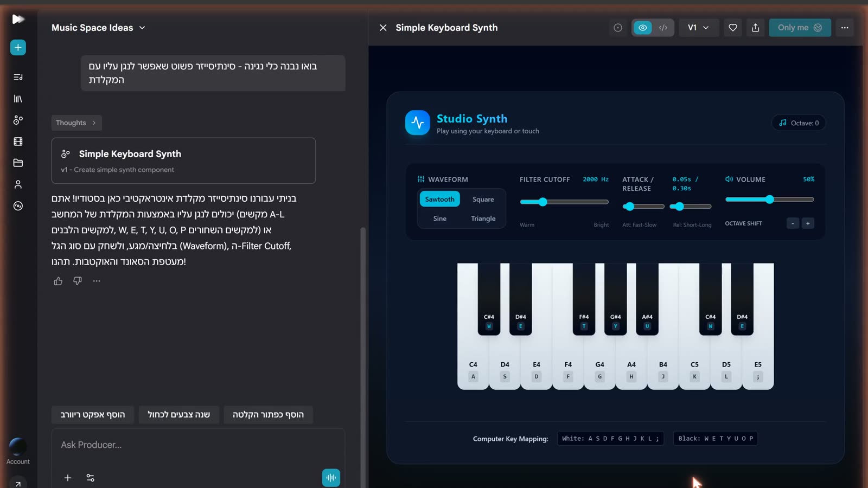Select Sawtooth waveform
The image size is (868, 488).
[440, 199]
